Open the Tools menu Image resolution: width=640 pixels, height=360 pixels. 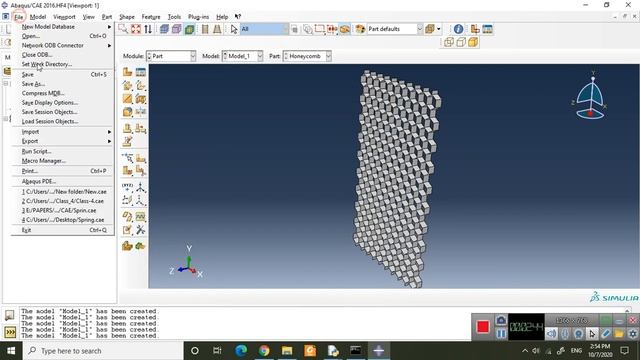[174, 17]
